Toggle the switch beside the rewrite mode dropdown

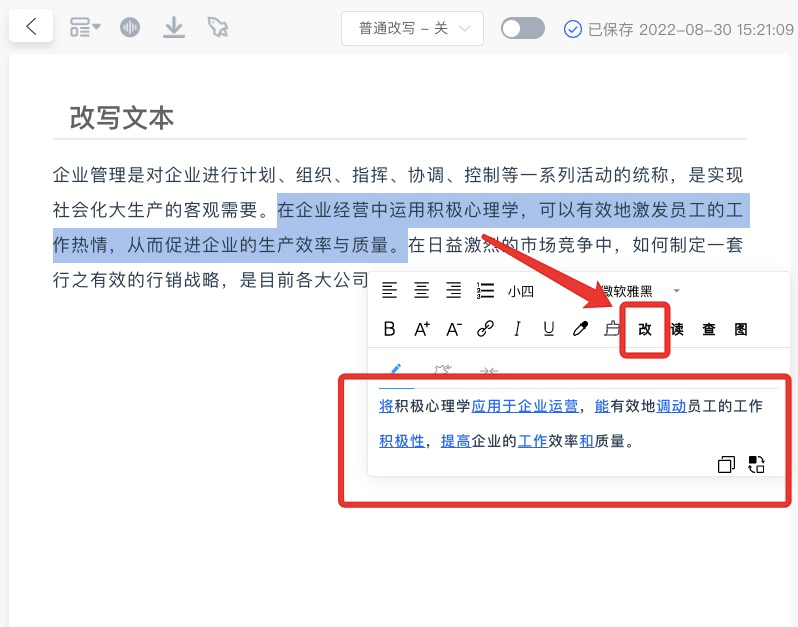[523, 28]
